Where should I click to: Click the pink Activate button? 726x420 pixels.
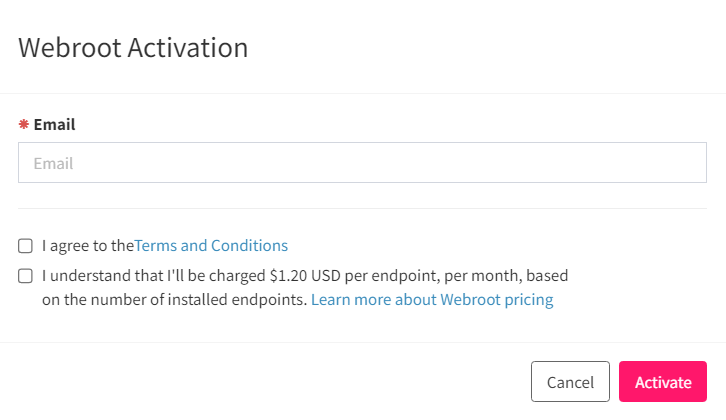pos(663,382)
